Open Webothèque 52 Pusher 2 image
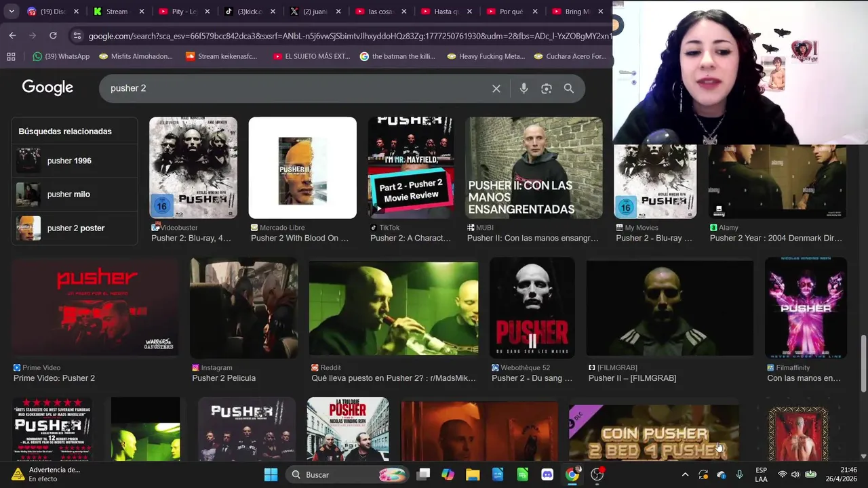 point(532,307)
